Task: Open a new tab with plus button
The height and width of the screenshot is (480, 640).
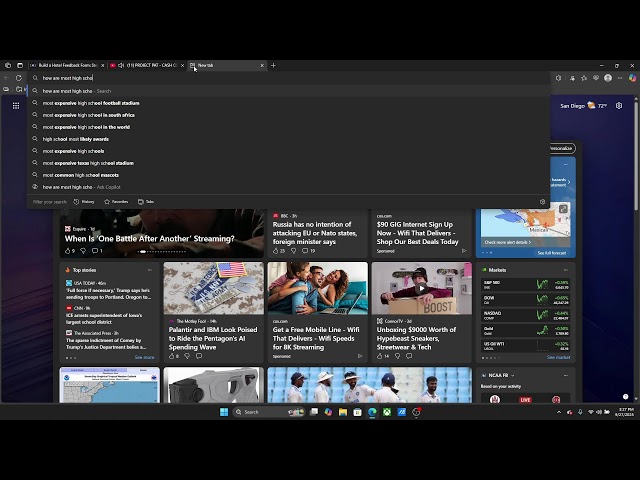Action: coord(273,65)
